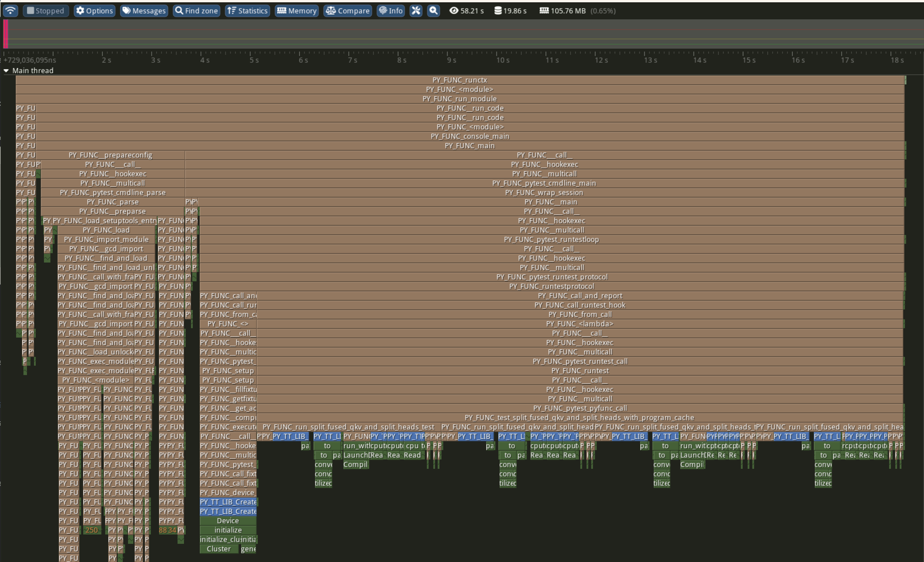Image resolution: width=924 pixels, height=562 pixels.
Task: Click the pink marker in overview strip
Action: [x=6, y=34]
